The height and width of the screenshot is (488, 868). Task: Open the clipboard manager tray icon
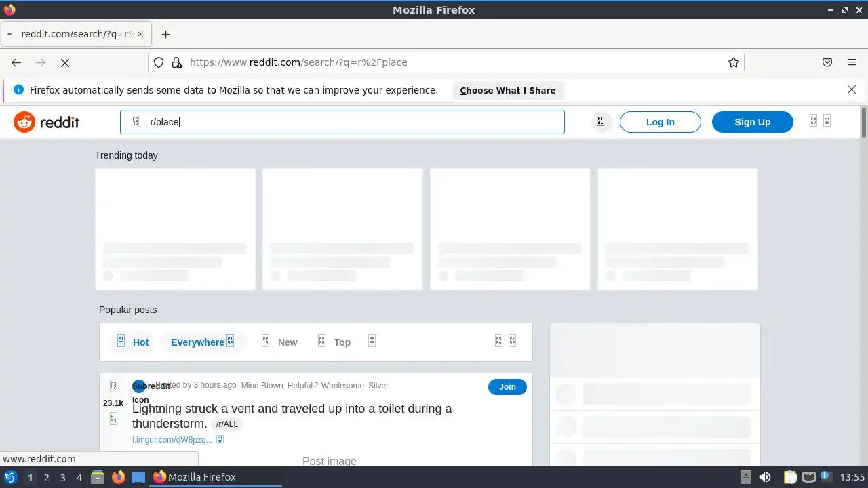coord(790,477)
